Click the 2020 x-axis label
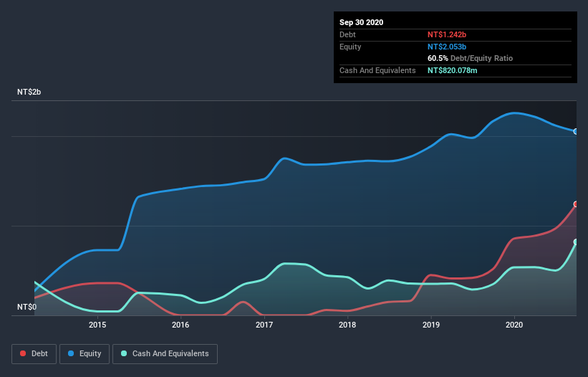The width and height of the screenshot is (588, 377). pyautogui.click(x=514, y=325)
